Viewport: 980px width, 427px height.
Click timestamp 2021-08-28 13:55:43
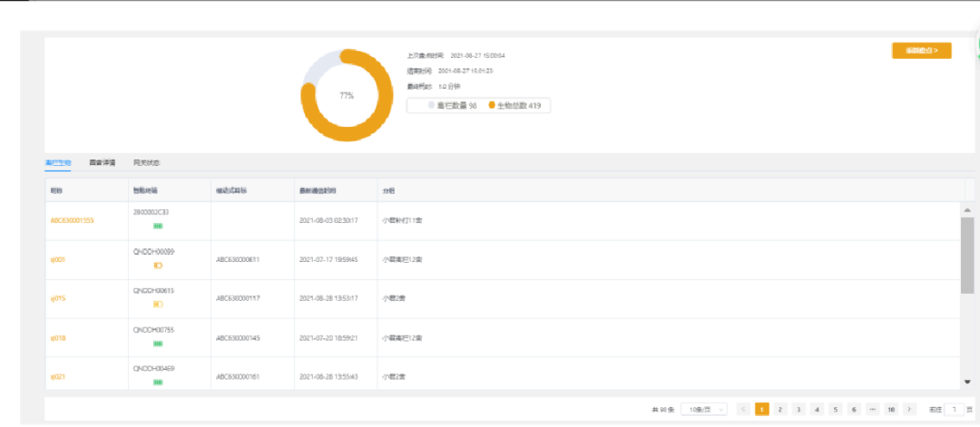328,377
